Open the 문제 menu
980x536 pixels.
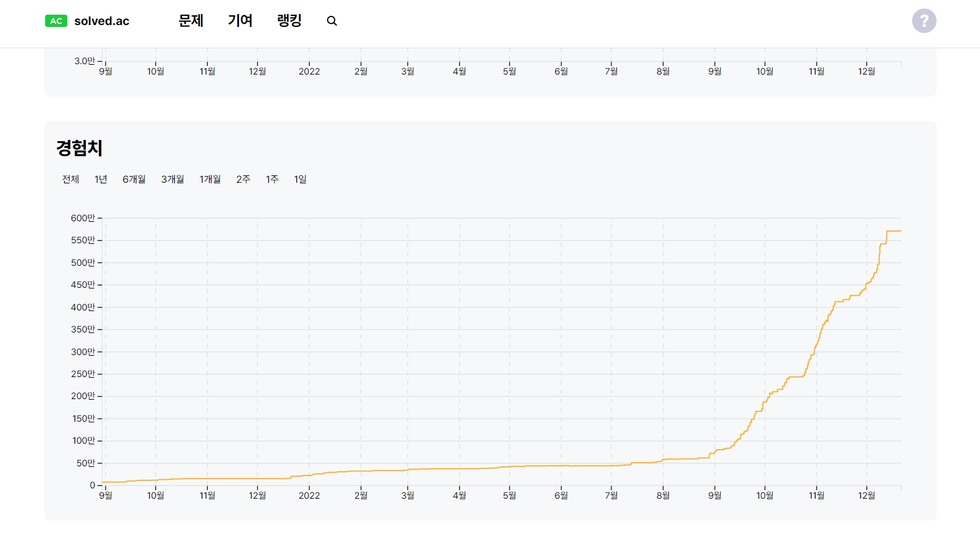click(191, 21)
